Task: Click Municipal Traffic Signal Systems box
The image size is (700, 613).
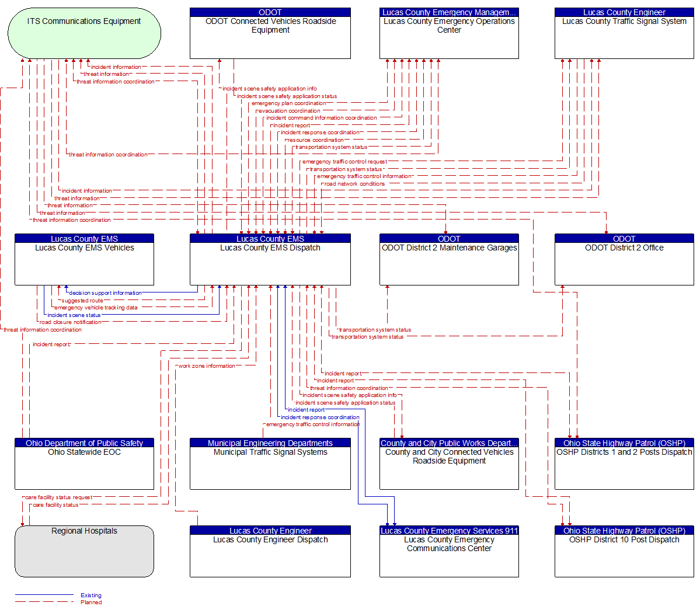Action: point(270,464)
